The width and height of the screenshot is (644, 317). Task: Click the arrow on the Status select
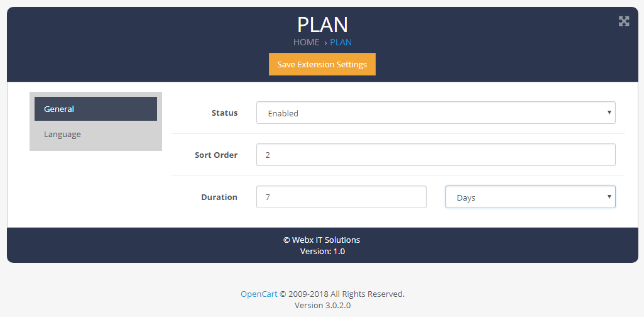[609, 112]
